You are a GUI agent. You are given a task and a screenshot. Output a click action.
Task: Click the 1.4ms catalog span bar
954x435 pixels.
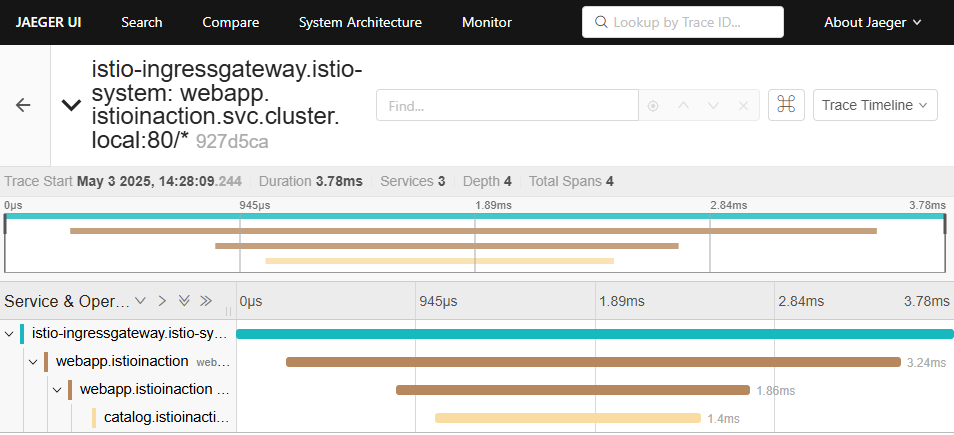pyautogui.click(x=568, y=418)
